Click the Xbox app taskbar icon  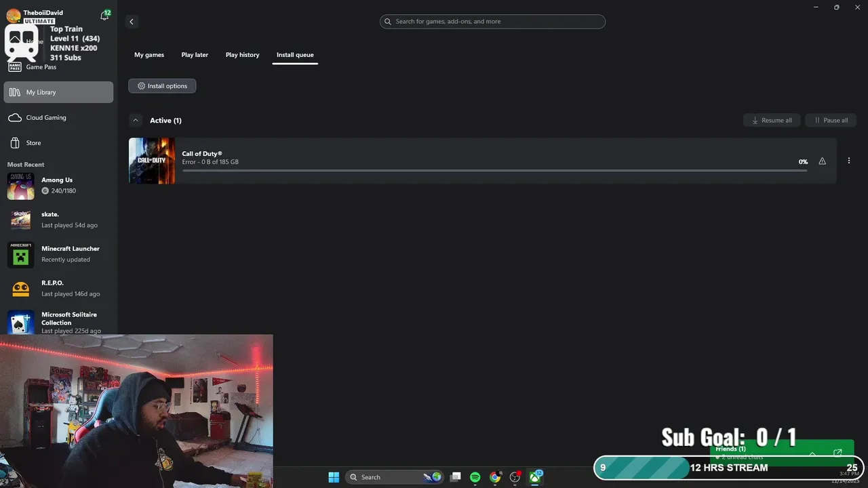click(536, 477)
